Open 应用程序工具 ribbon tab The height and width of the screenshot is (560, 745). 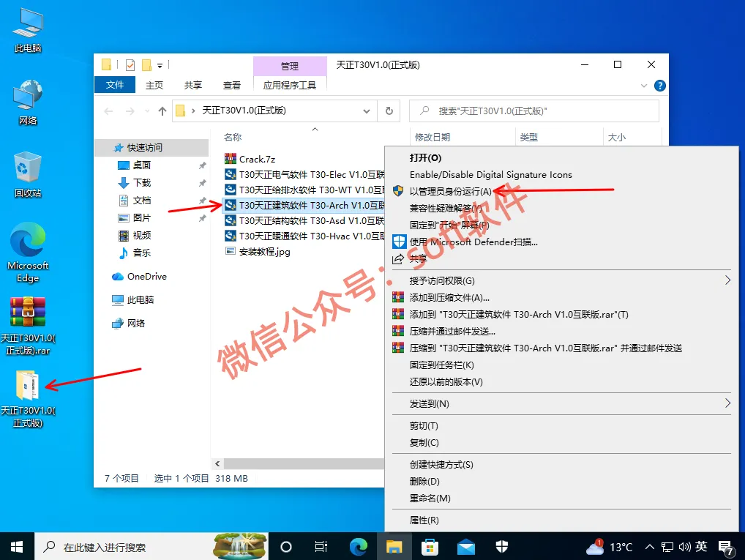[290, 85]
